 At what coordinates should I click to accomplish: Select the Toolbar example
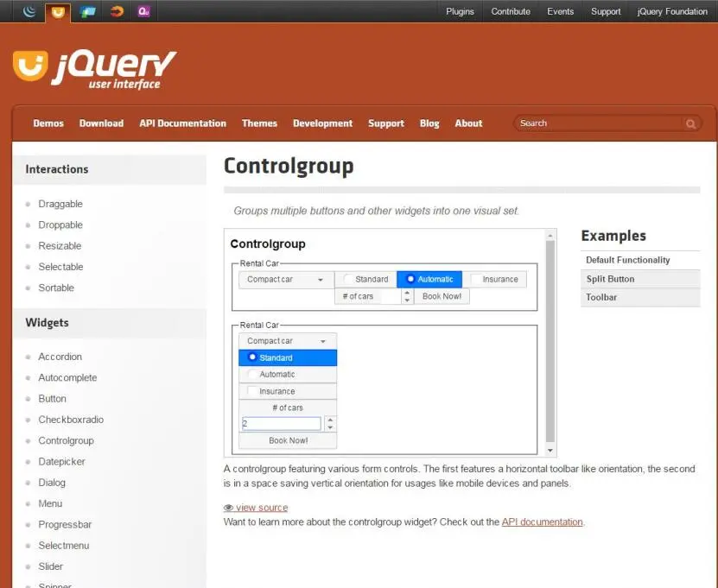pos(640,297)
